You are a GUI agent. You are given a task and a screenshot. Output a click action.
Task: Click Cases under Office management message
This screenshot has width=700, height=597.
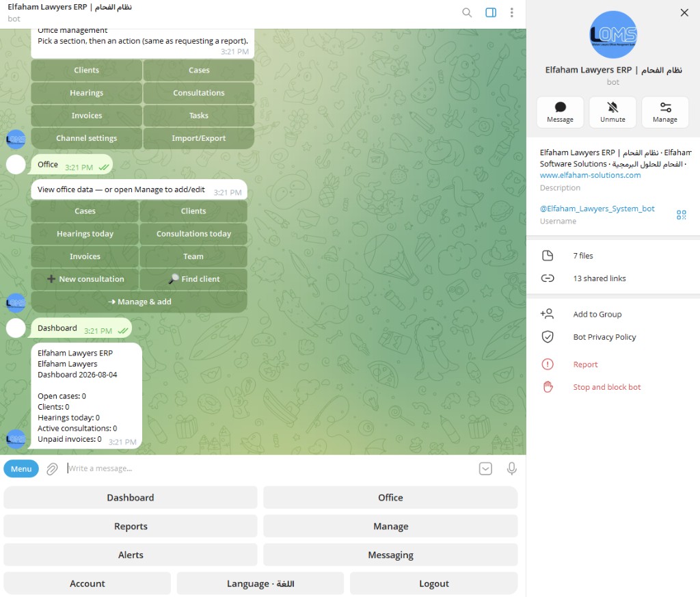(x=199, y=70)
